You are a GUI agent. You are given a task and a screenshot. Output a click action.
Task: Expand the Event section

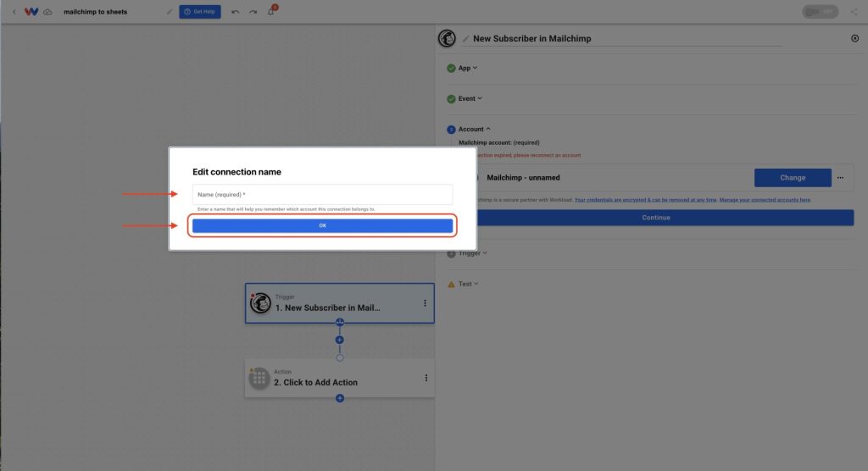point(470,98)
